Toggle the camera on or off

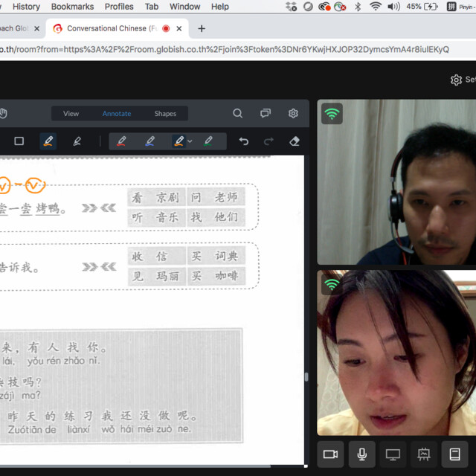pyautogui.click(x=330, y=454)
